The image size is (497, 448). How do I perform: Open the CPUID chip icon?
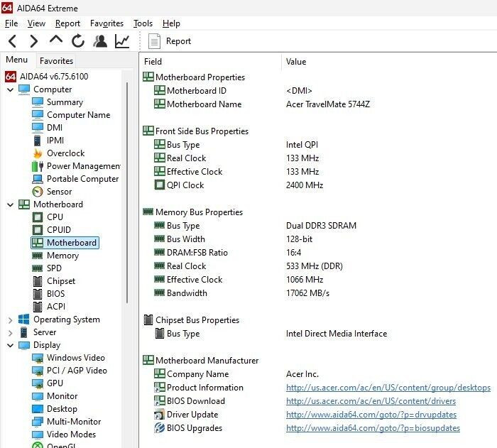[38, 230]
